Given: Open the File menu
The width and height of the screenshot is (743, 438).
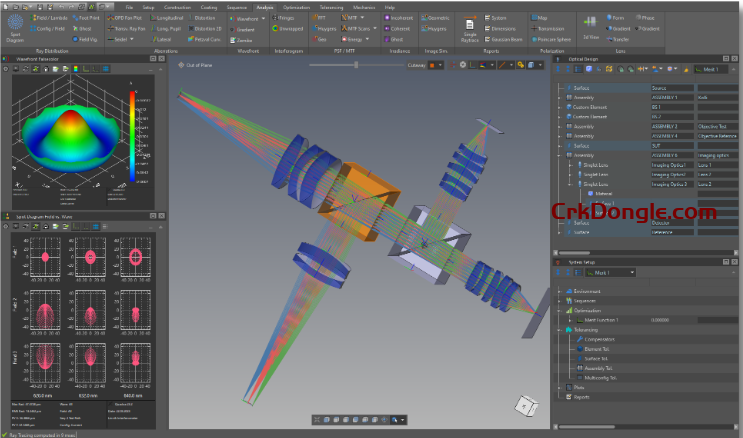Looking at the screenshot, I should pos(129,7).
